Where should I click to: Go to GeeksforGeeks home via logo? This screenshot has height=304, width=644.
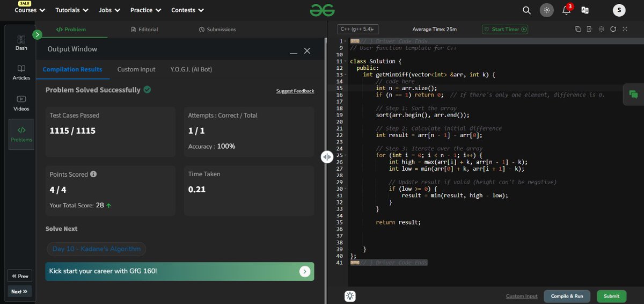(322, 10)
